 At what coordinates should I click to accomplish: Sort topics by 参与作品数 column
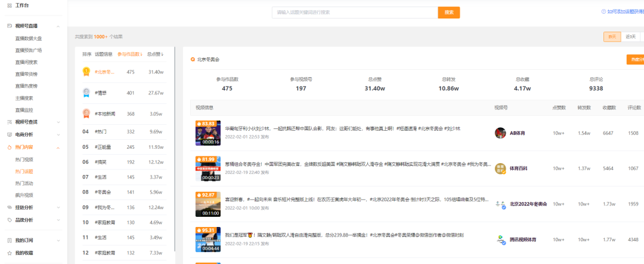tap(130, 54)
